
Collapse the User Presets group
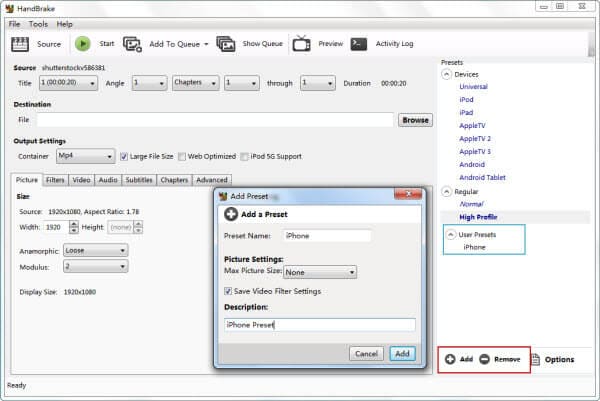click(x=451, y=234)
